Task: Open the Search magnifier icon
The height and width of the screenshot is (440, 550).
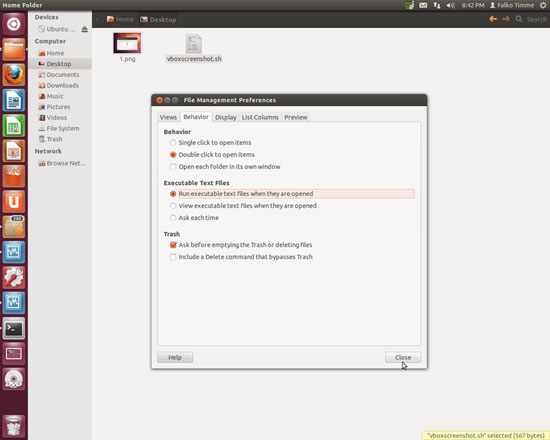Action: point(519,19)
